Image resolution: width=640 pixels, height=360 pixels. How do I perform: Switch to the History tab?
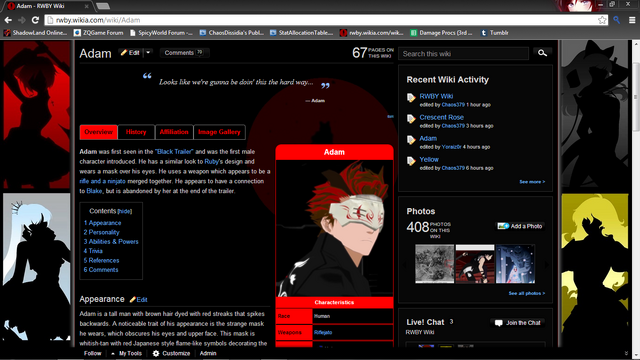click(136, 132)
